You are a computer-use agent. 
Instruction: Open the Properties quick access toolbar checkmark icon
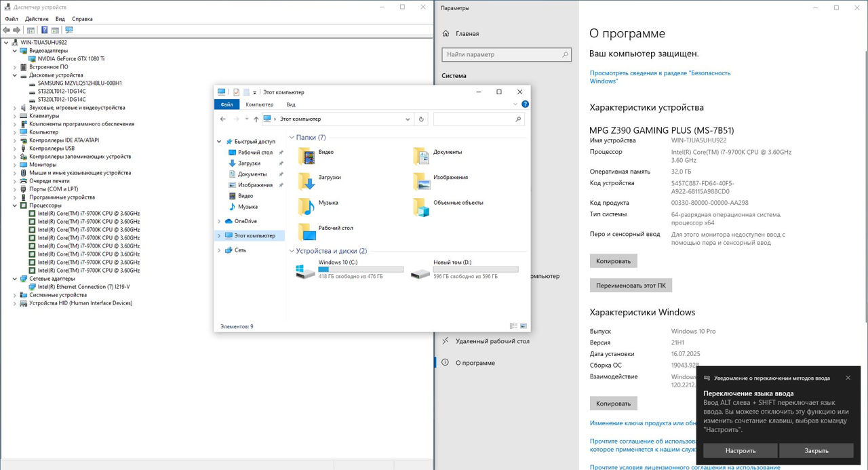point(236,92)
